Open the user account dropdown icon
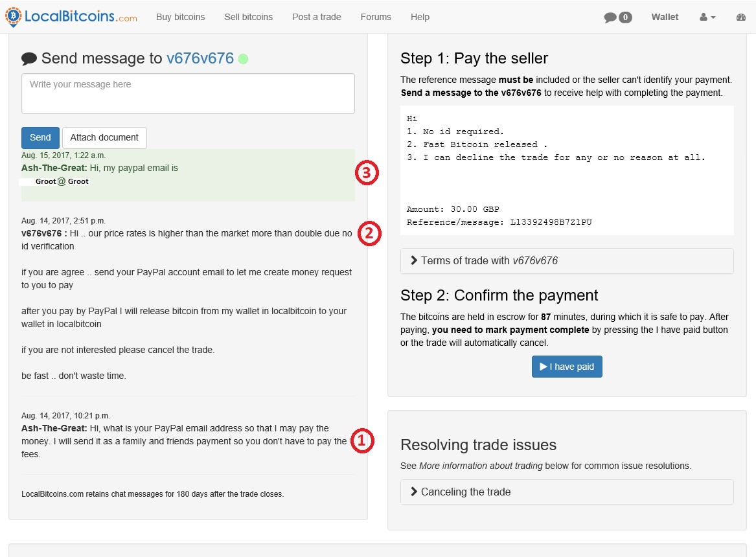This screenshot has height=557, width=756. (707, 17)
